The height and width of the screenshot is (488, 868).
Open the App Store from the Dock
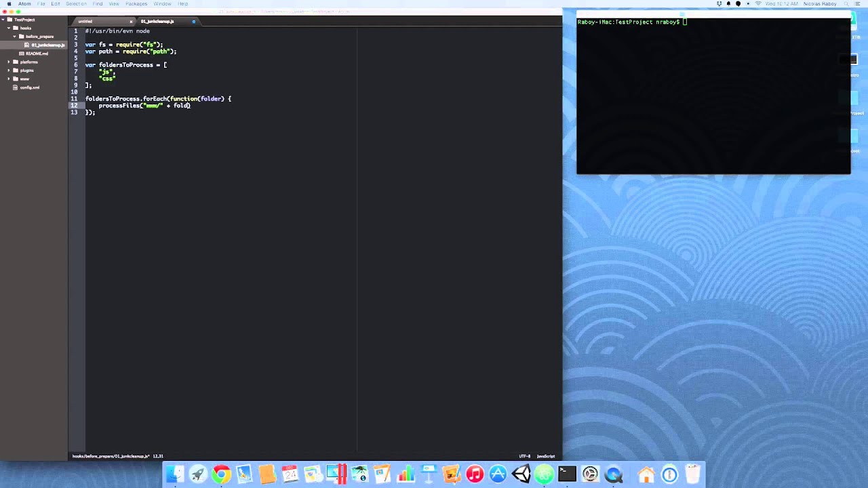pos(498,474)
